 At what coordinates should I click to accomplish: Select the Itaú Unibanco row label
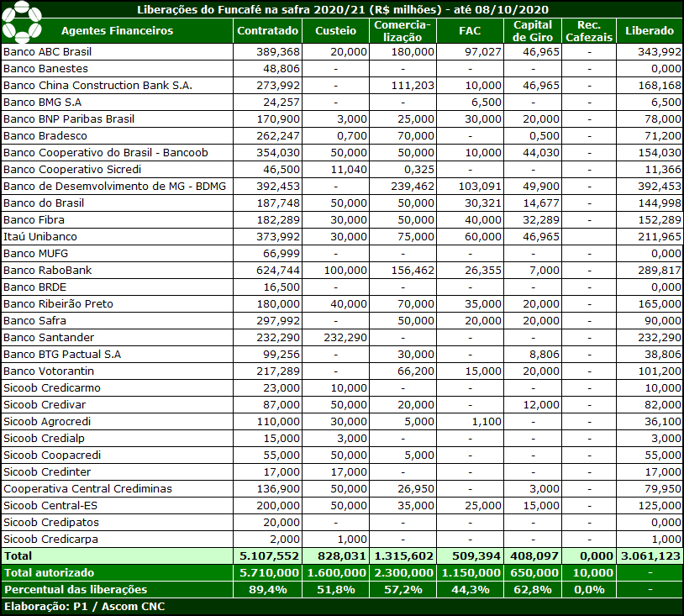pos(40,237)
